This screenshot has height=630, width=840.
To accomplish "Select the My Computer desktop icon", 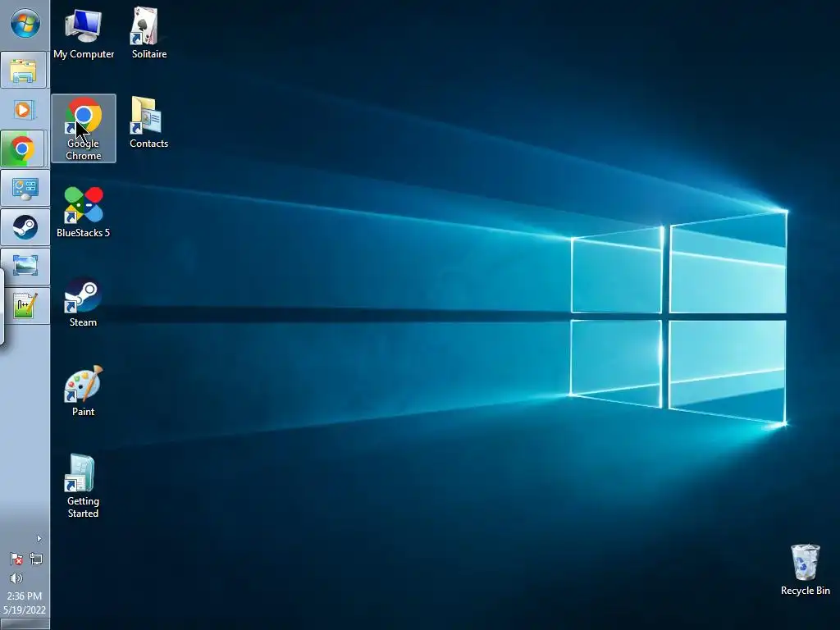I will point(84,34).
